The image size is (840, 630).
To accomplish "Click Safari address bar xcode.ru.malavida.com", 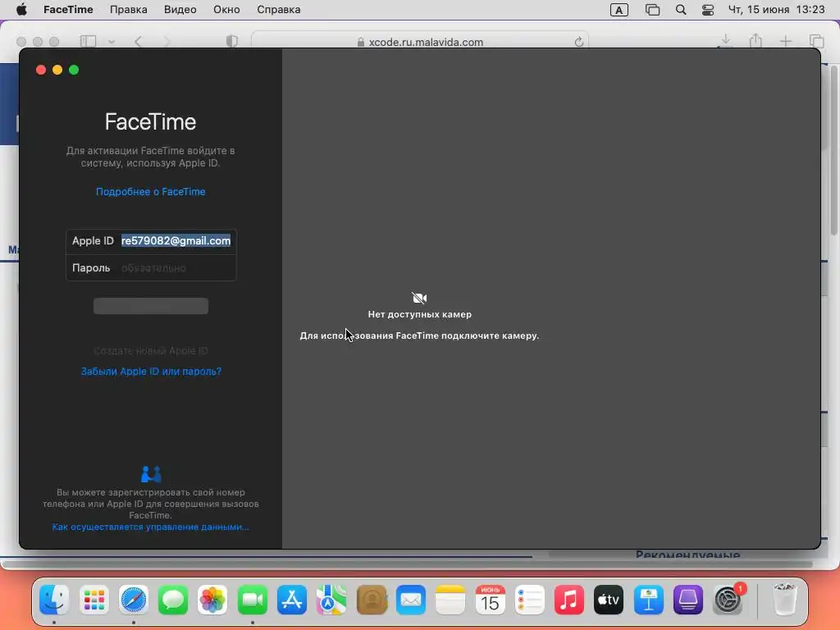I will click(x=420, y=42).
